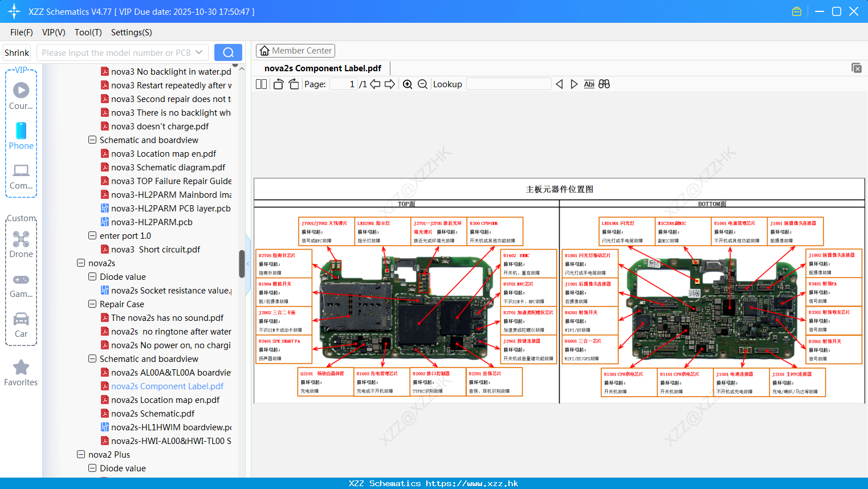Open Member Center
Viewport: 868px width, 489px height.
(295, 51)
